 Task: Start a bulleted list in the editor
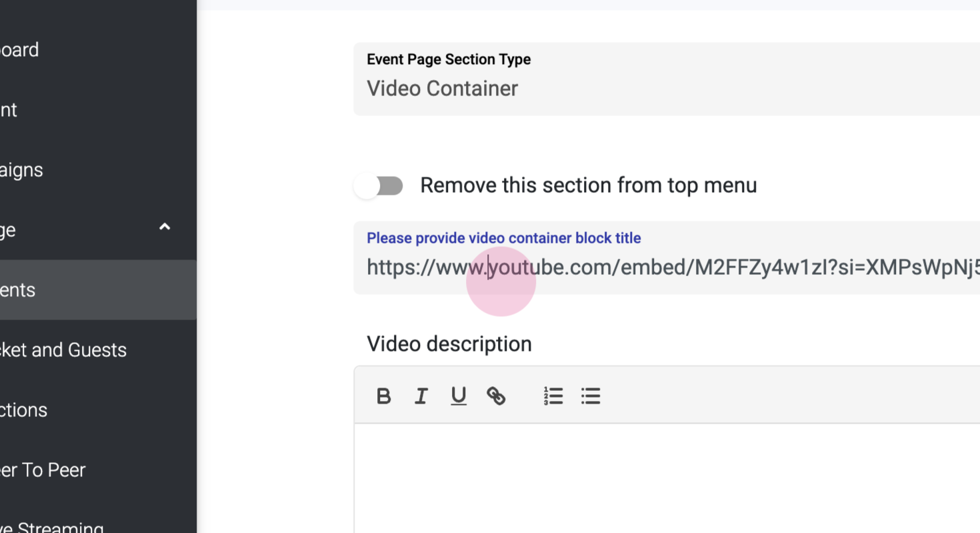coord(591,396)
